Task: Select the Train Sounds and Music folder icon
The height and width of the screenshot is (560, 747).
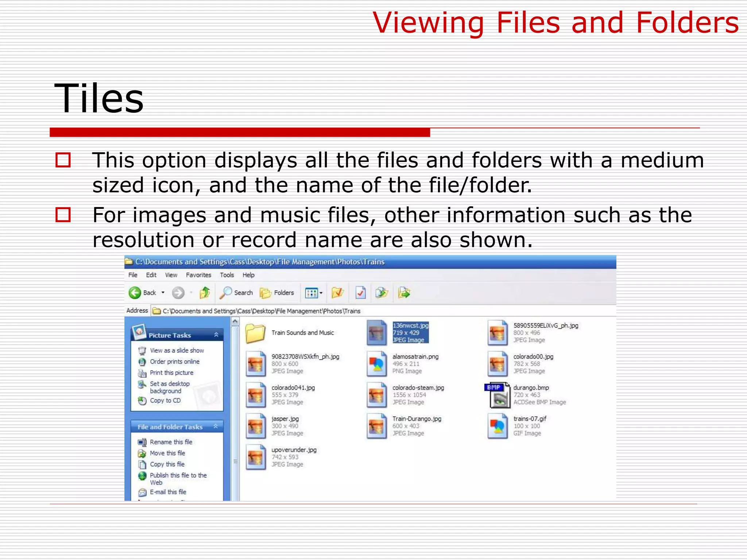Action: coord(255,333)
